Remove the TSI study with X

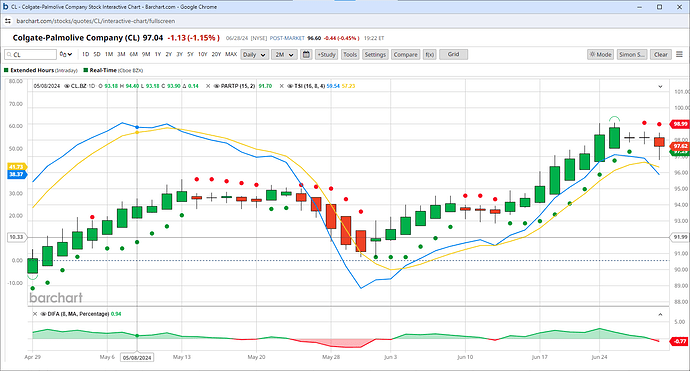click(282, 86)
